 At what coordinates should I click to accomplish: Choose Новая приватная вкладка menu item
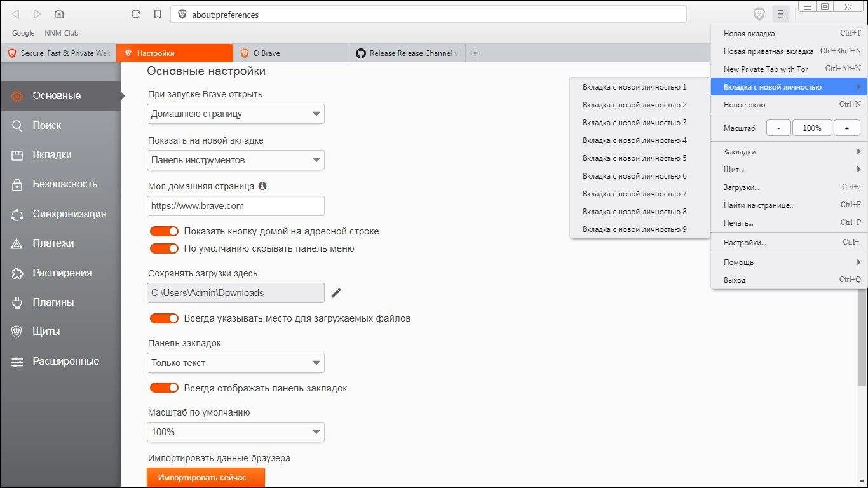[x=789, y=51]
